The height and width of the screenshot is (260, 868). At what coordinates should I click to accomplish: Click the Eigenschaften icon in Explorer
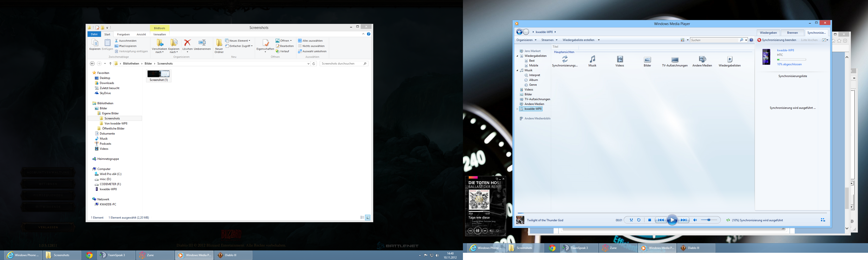click(265, 43)
